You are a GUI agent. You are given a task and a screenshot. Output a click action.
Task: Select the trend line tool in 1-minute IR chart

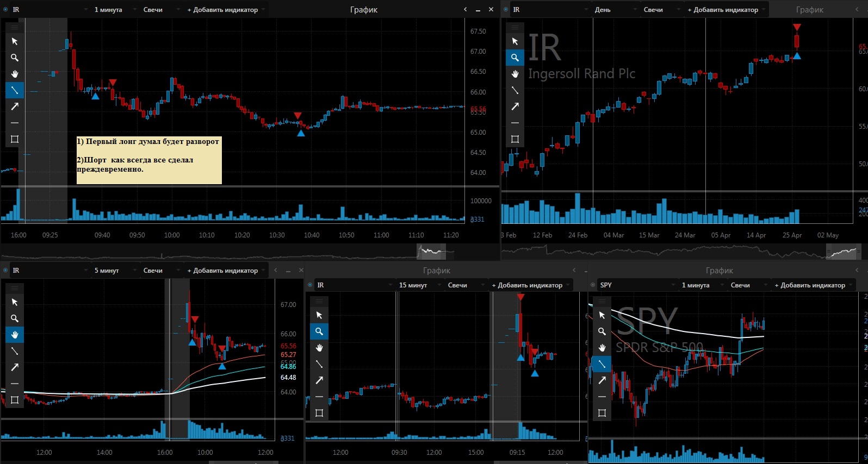(x=15, y=90)
